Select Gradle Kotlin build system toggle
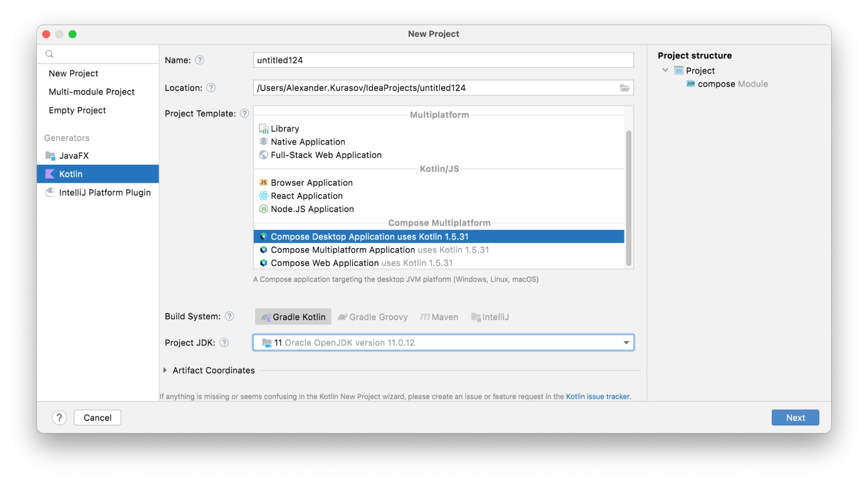This screenshot has height=482, width=868. click(293, 317)
